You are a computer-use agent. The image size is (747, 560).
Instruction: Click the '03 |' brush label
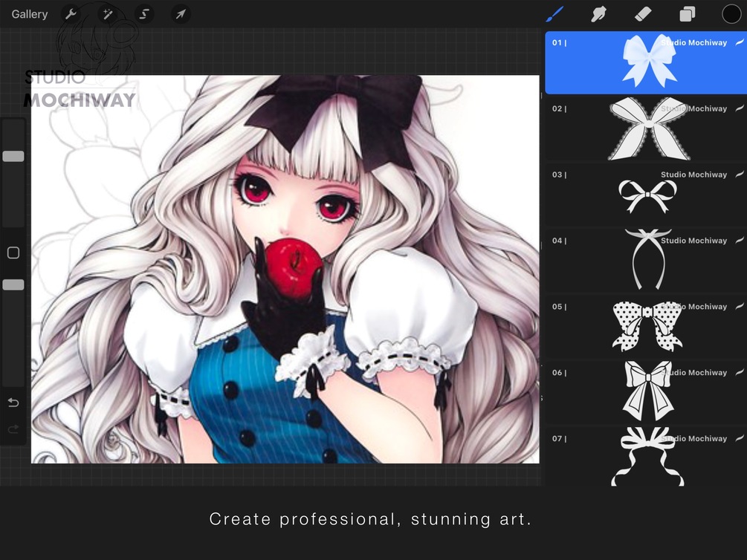[559, 175]
